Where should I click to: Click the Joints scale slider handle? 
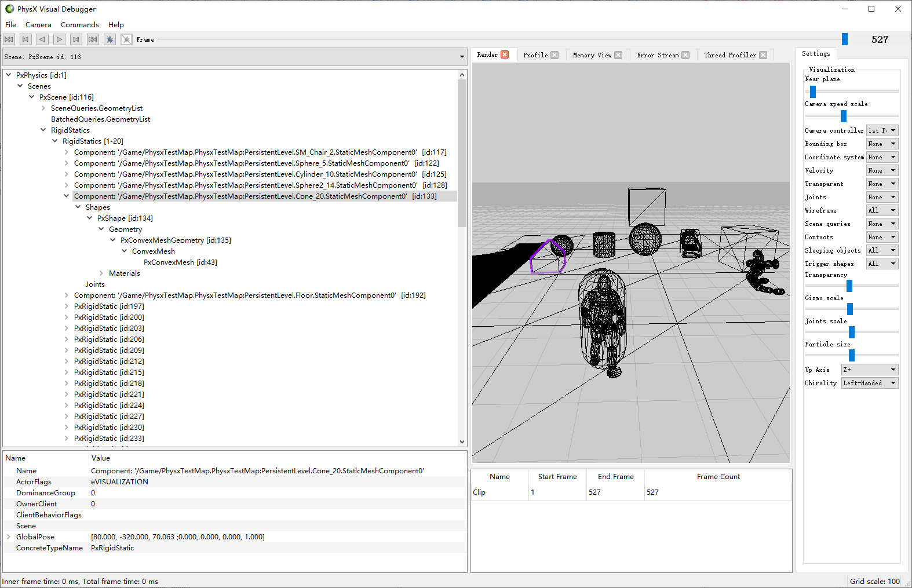pos(852,332)
